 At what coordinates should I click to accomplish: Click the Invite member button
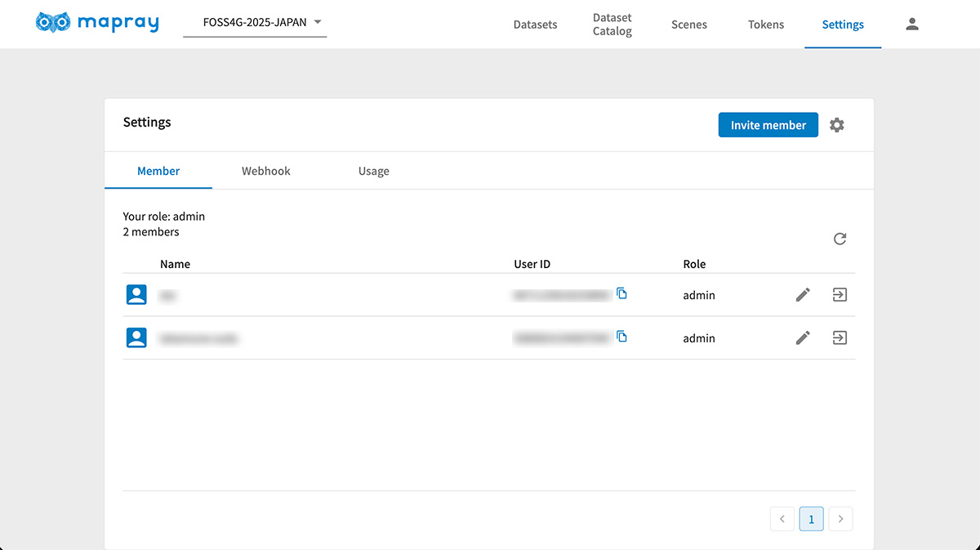coord(768,125)
